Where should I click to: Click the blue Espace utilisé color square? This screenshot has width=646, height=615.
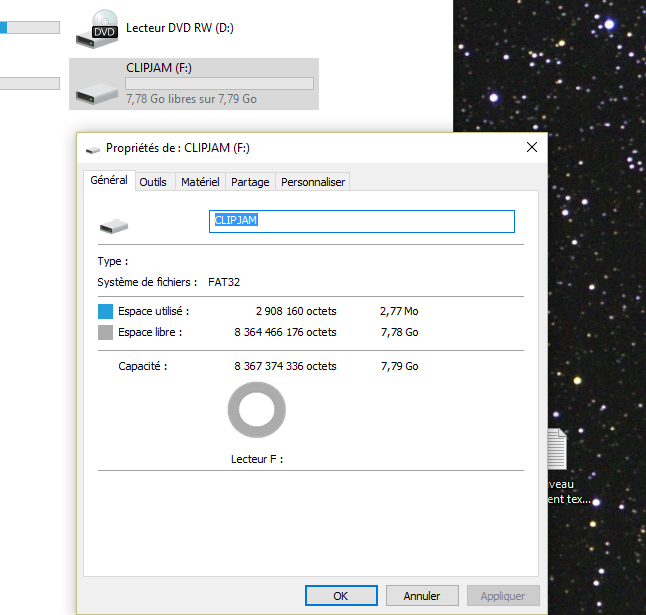(x=105, y=311)
